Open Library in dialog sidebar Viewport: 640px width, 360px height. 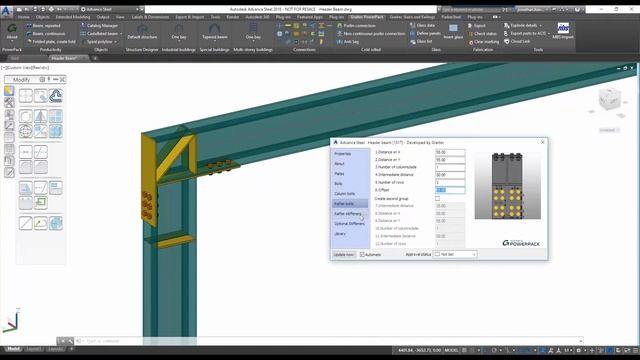pos(340,234)
